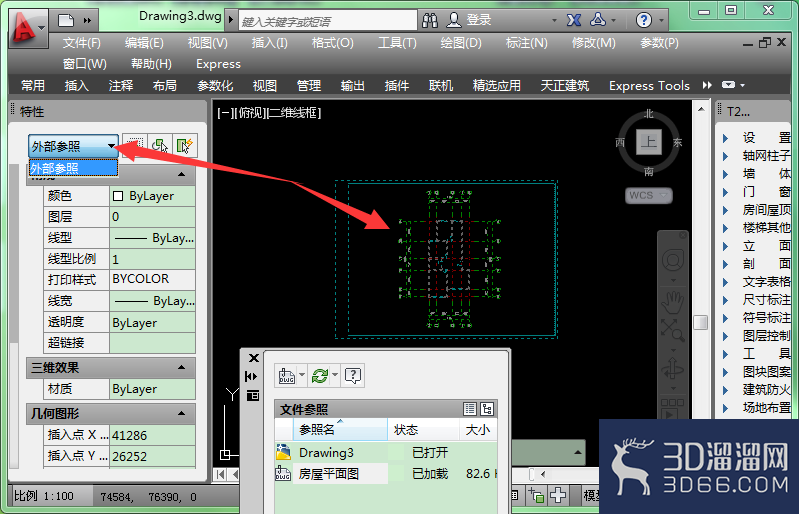Collapse the 三维效果 section

(181, 367)
